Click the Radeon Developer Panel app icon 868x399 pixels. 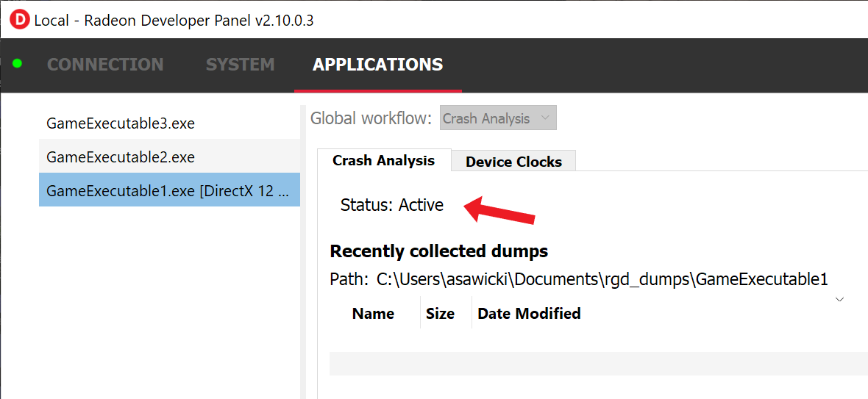pos(21,21)
